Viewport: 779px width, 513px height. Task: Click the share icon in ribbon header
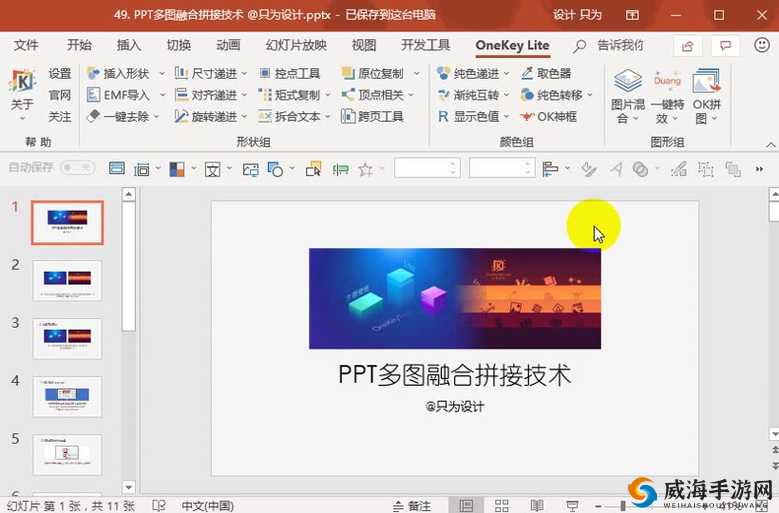688,46
